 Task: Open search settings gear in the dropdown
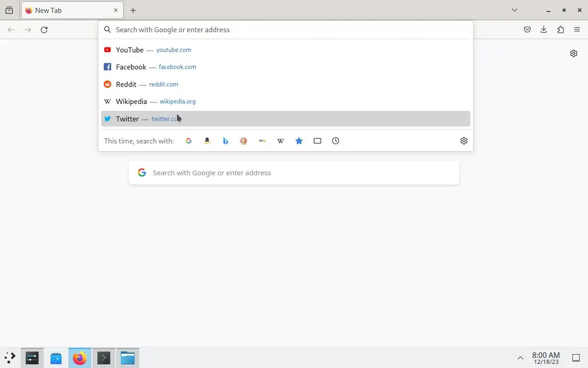pyautogui.click(x=464, y=141)
